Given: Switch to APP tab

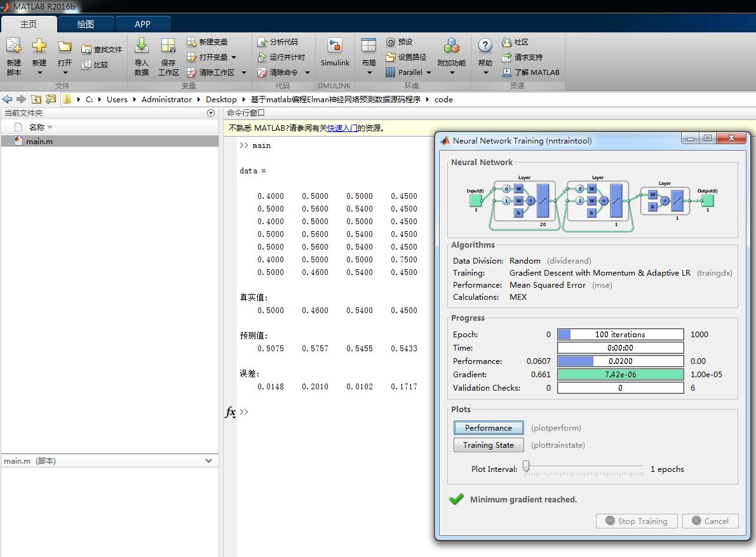Looking at the screenshot, I should (142, 24).
